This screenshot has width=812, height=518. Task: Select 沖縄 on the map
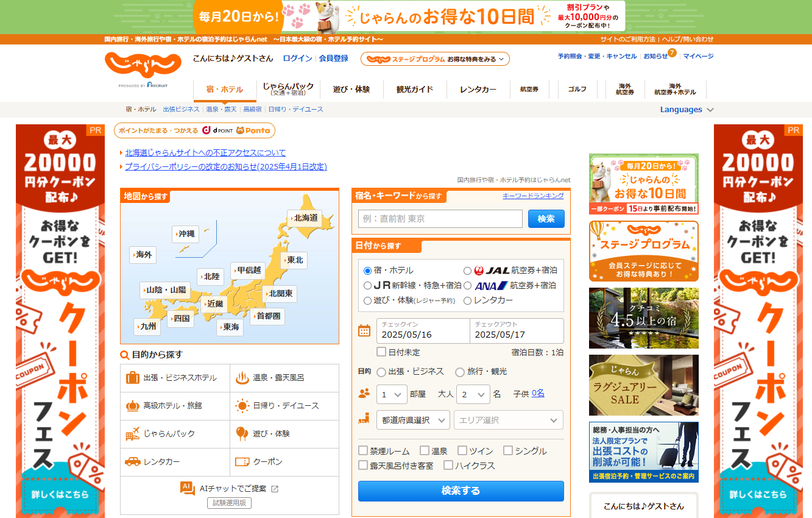point(185,234)
